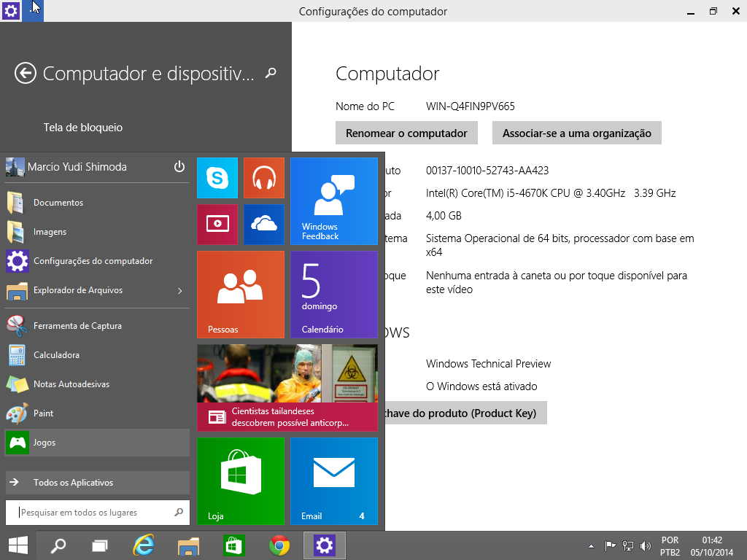This screenshot has width=747, height=560.
Task: Launch Calculadora from the Start menu
Action: (x=97, y=355)
